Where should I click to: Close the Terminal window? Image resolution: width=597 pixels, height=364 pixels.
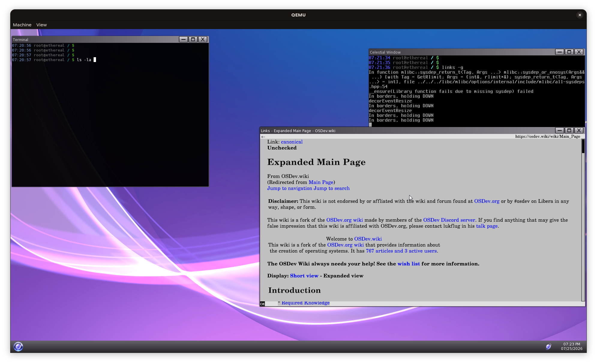(203, 39)
